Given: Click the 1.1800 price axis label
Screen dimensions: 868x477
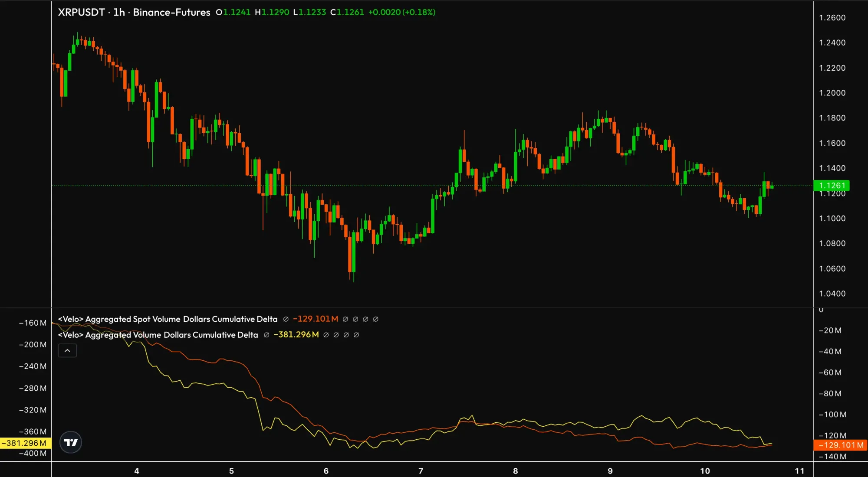Looking at the screenshot, I should tap(832, 118).
